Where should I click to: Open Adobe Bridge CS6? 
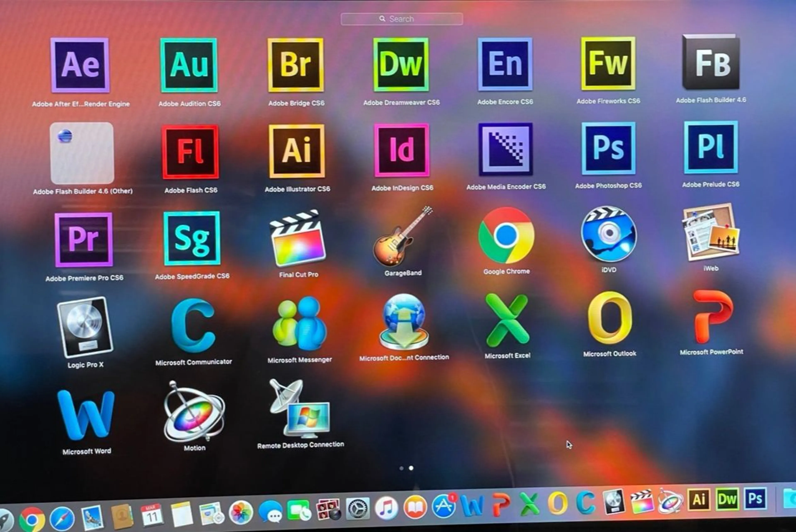pos(296,65)
